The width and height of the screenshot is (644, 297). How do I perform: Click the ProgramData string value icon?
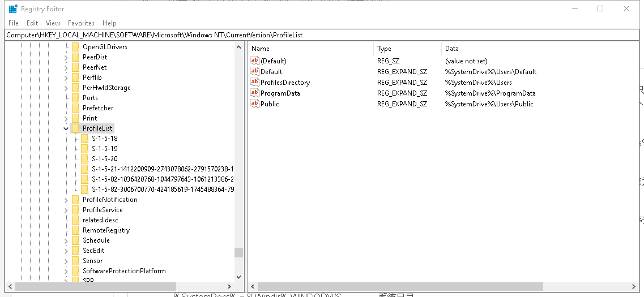coord(255,93)
